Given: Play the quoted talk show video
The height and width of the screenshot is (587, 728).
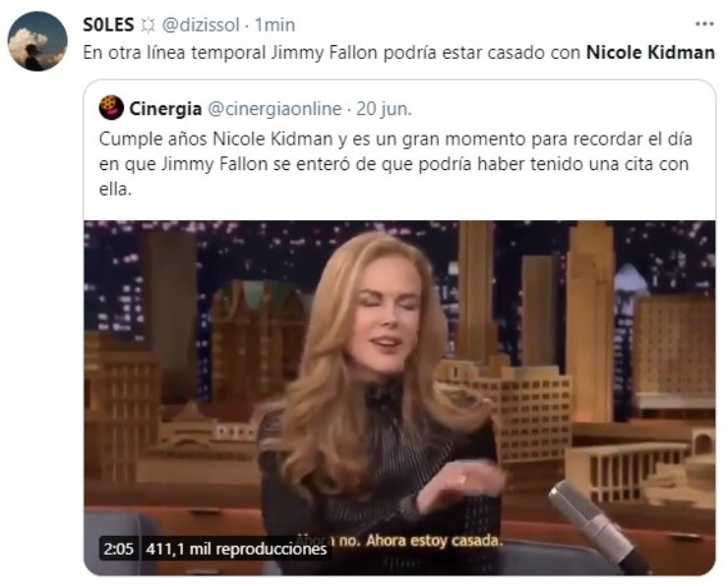Looking at the screenshot, I should [x=399, y=397].
